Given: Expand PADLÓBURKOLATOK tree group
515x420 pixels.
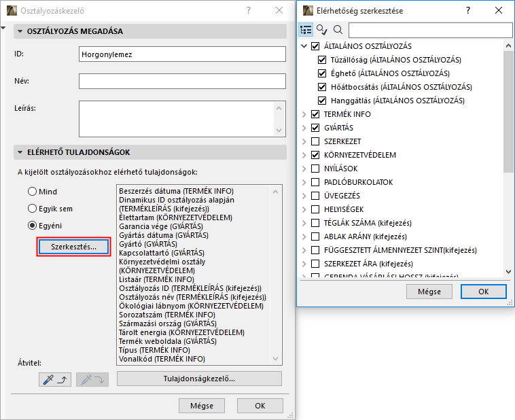Looking at the screenshot, I should pos(304,182).
